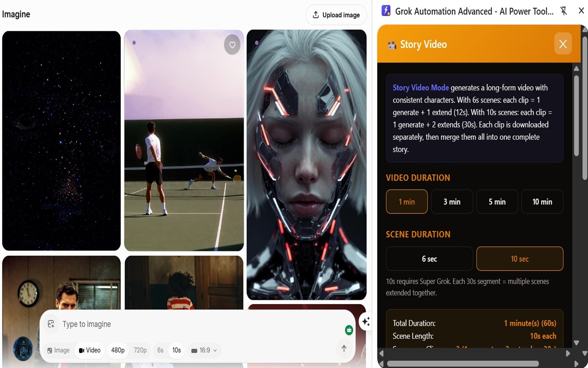588x368 pixels.
Task: Click the add-image attachment icon in the prompt box
Action: 51,324
